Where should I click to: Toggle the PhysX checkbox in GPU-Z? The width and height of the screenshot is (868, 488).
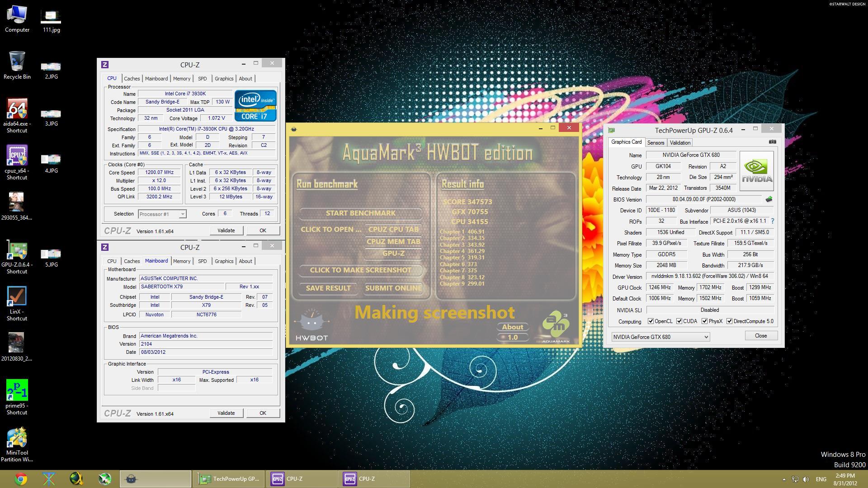(x=704, y=321)
